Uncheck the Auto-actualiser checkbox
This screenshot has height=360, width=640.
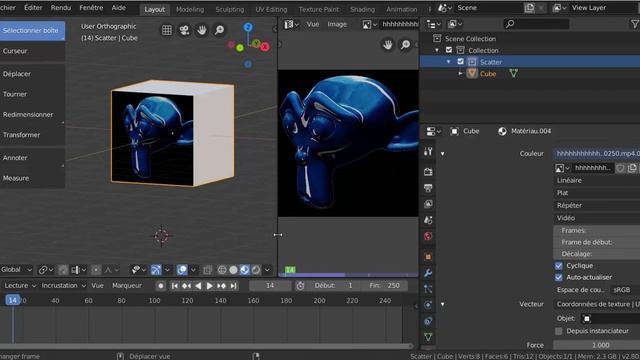tap(558, 278)
